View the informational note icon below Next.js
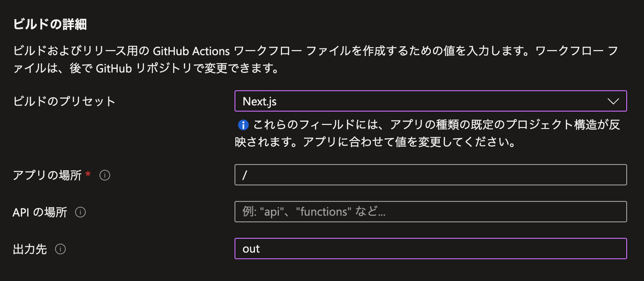 pos(243,126)
